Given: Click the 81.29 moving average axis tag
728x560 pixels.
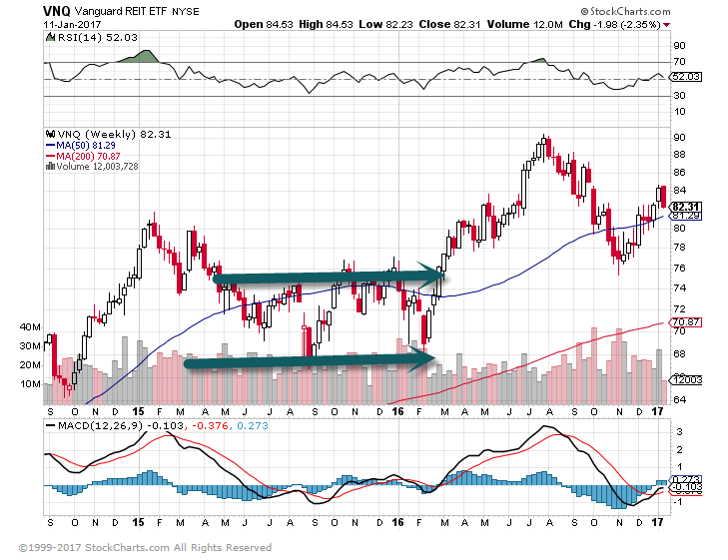Looking at the screenshot, I should (685, 216).
